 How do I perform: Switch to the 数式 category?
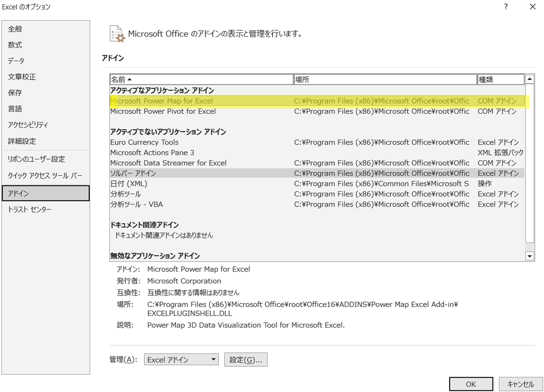(x=15, y=45)
